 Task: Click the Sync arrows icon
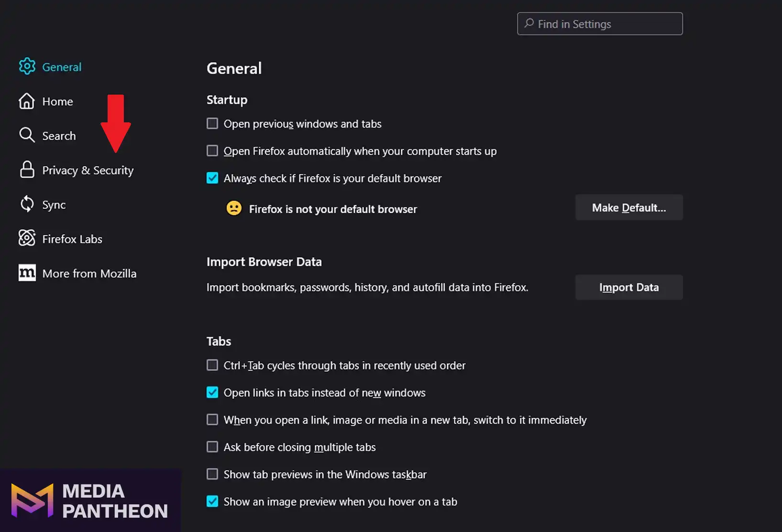tap(27, 204)
